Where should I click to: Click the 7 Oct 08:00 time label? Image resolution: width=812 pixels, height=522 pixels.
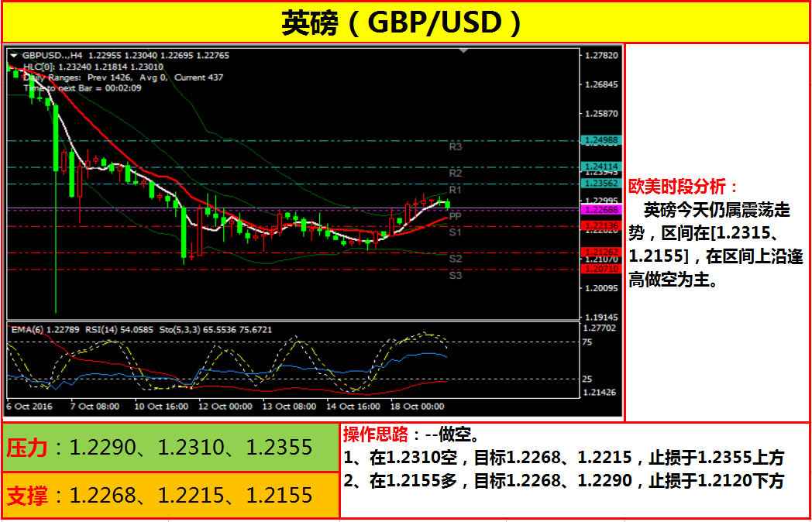point(95,407)
